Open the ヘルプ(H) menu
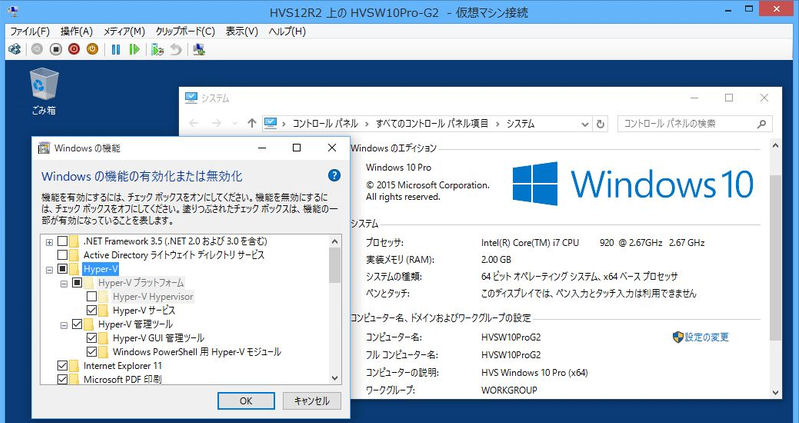The height and width of the screenshot is (423, 799). tap(287, 32)
